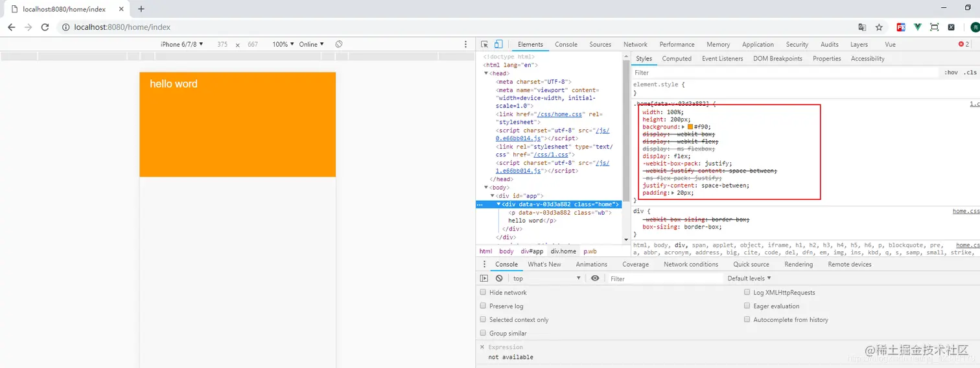The height and width of the screenshot is (368, 980).
Task: Open the green profile avatar
Action: click(974, 27)
